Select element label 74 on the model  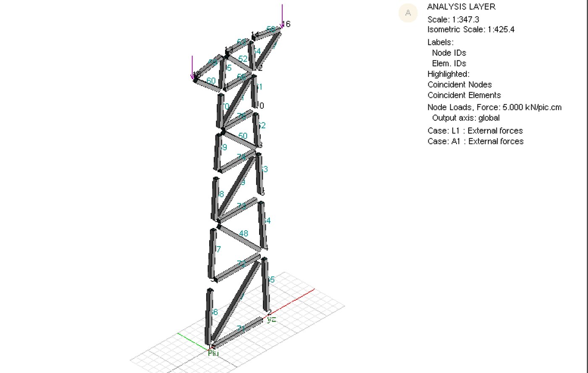[241, 157]
